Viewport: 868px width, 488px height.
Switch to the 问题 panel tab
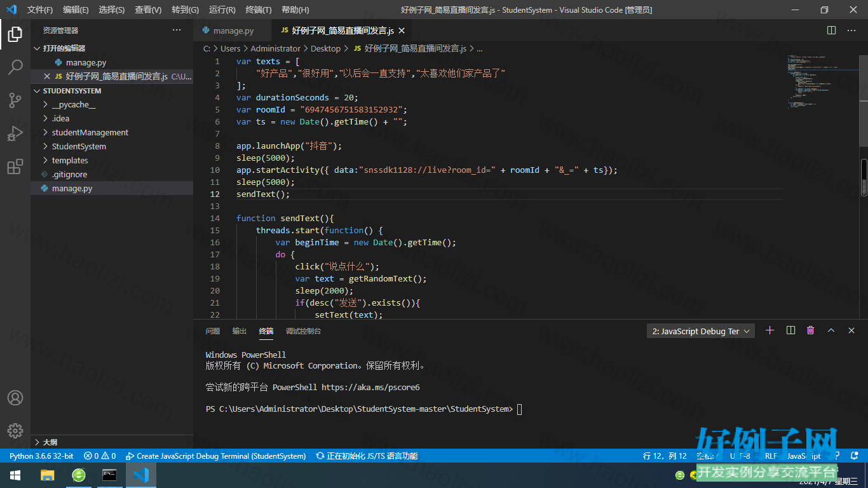(x=213, y=331)
